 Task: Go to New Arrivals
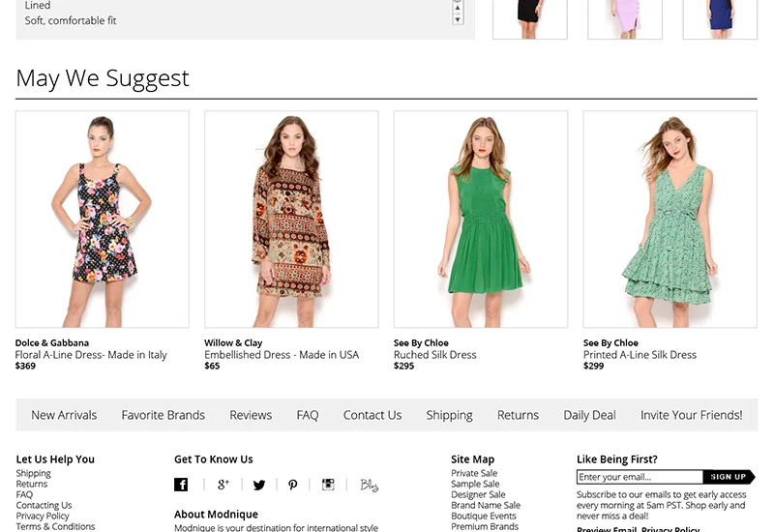(64, 415)
